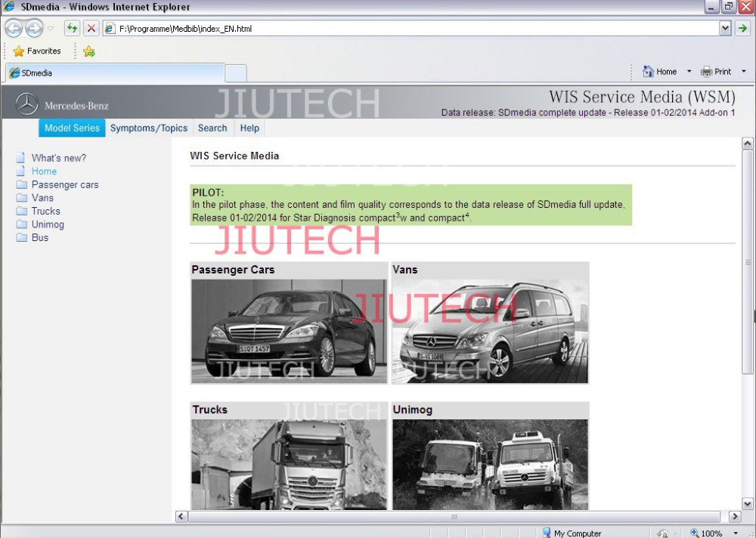Click the Home icon in command bar
Viewport: 756px width, 538px height.
[x=649, y=72]
